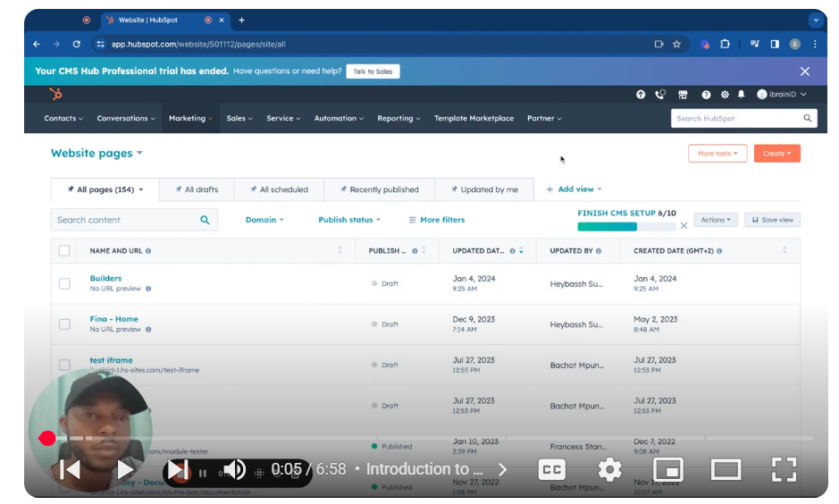Image resolution: width=839 pixels, height=504 pixels.
Task: Dismiss the CMS setup progress with X
Action: coord(684,226)
